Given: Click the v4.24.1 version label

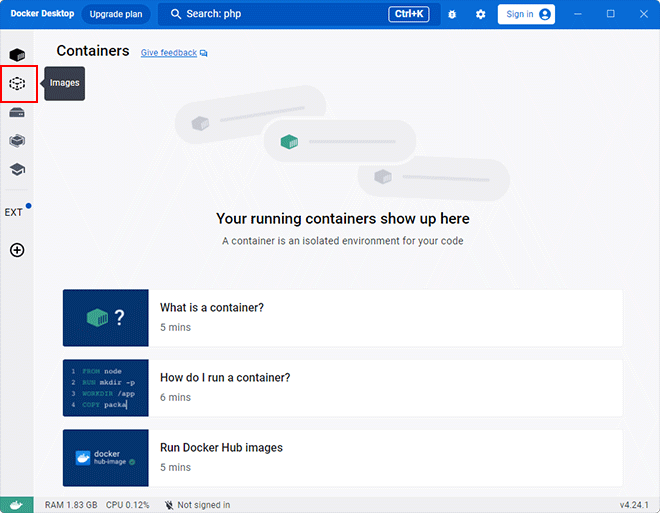Looking at the screenshot, I should [634, 505].
